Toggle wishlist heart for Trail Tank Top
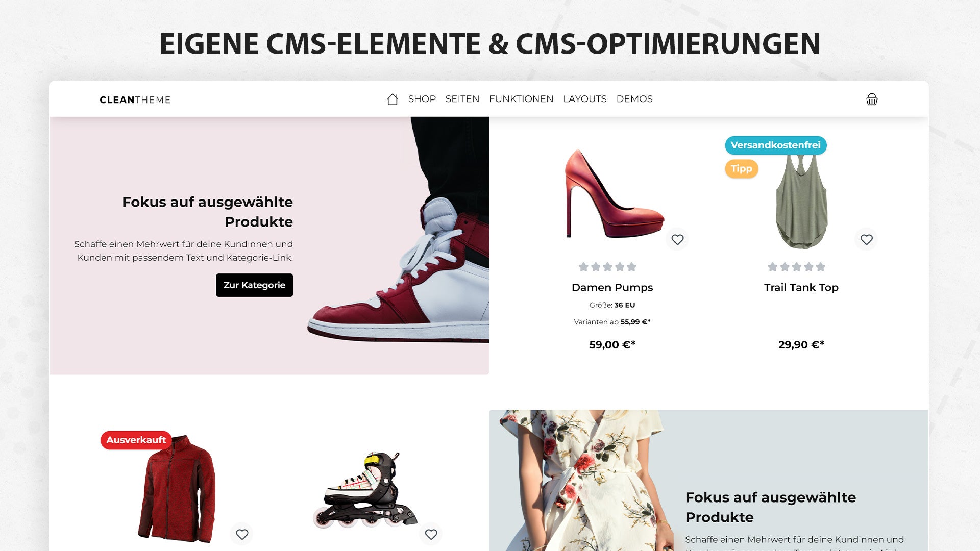The height and width of the screenshot is (551, 980). pos(866,239)
